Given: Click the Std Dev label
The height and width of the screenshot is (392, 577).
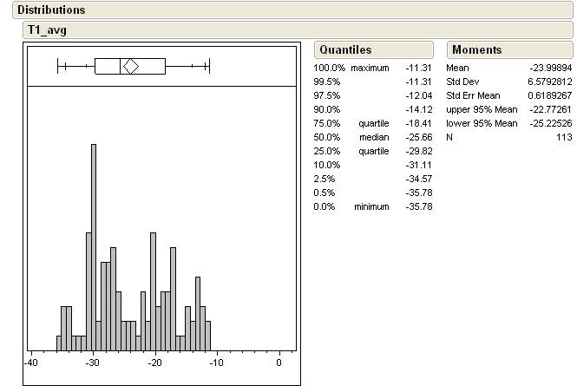Looking at the screenshot, I should click(462, 82).
